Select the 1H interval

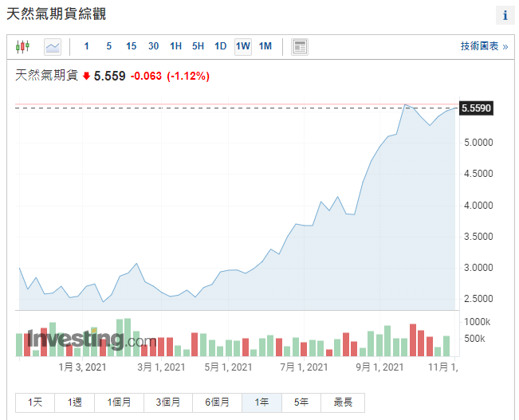(175, 46)
